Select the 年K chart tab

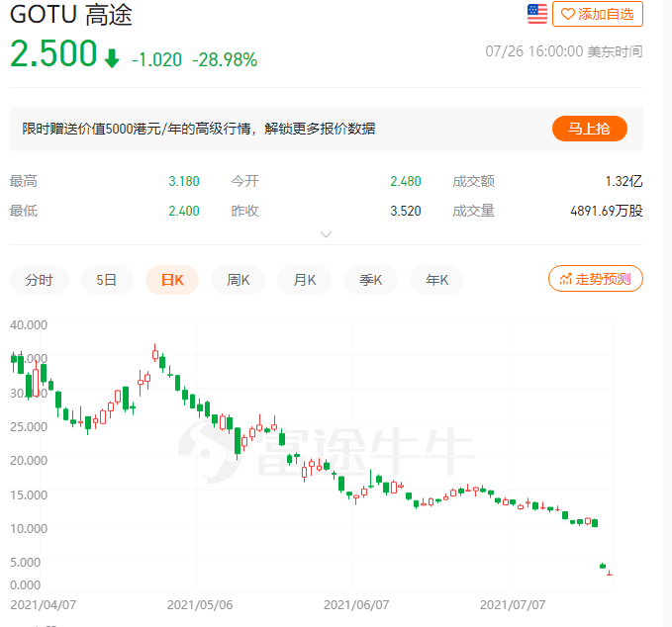(x=436, y=280)
